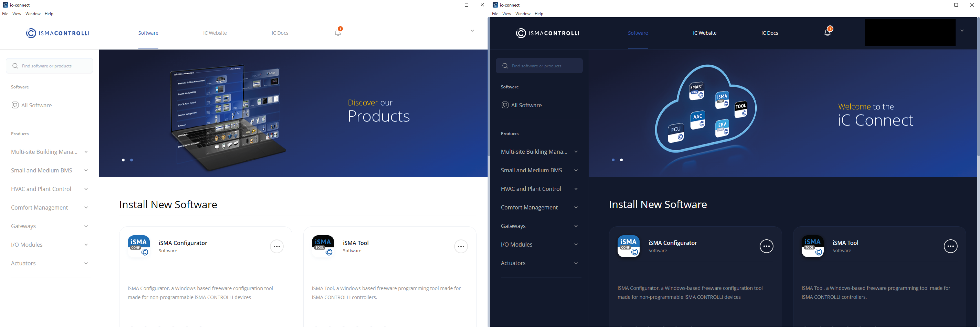The width and height of the screenshot is (980, 327).
Task: Click Welcome to iC Connect banner
Action: (x=783, y=113)
